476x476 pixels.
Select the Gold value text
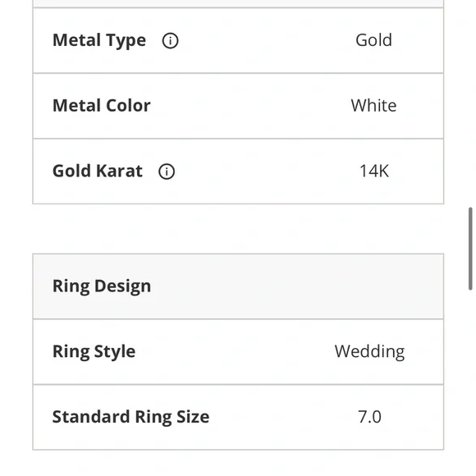pyautogui.click(x=373, y=40)
